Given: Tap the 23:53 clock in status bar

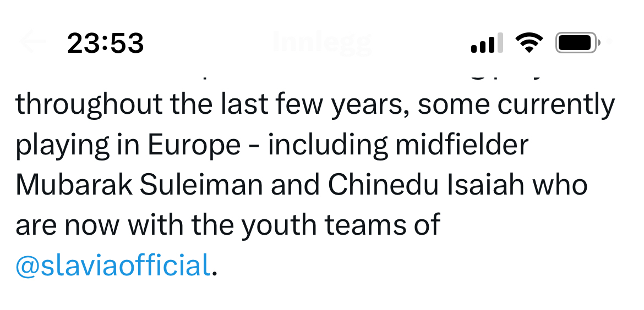Looking at the screenshot, I should [106, 43].
